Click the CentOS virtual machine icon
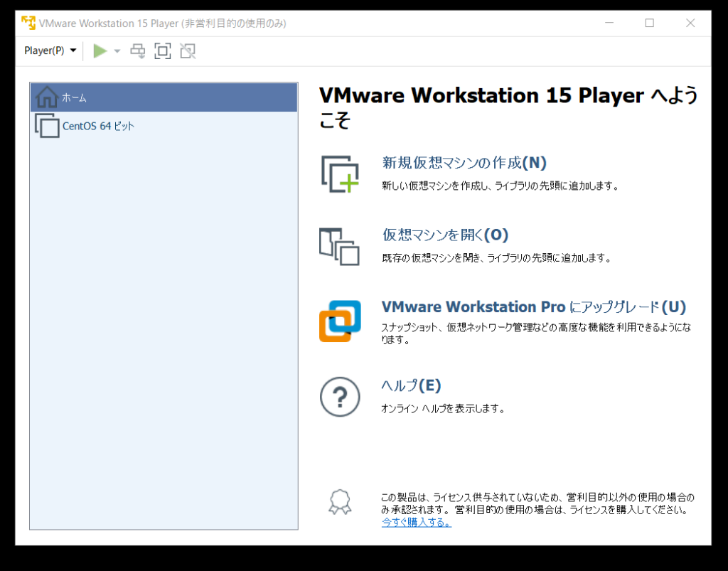Image resolution: width=728 pixels, height=571 pixels. pos(45,125)
